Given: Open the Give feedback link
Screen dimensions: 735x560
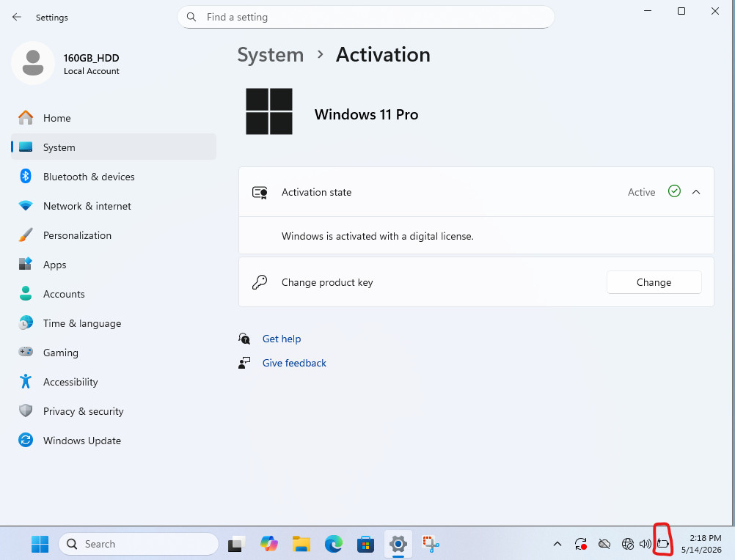Looking at the screenshot, I should (294, 363).
